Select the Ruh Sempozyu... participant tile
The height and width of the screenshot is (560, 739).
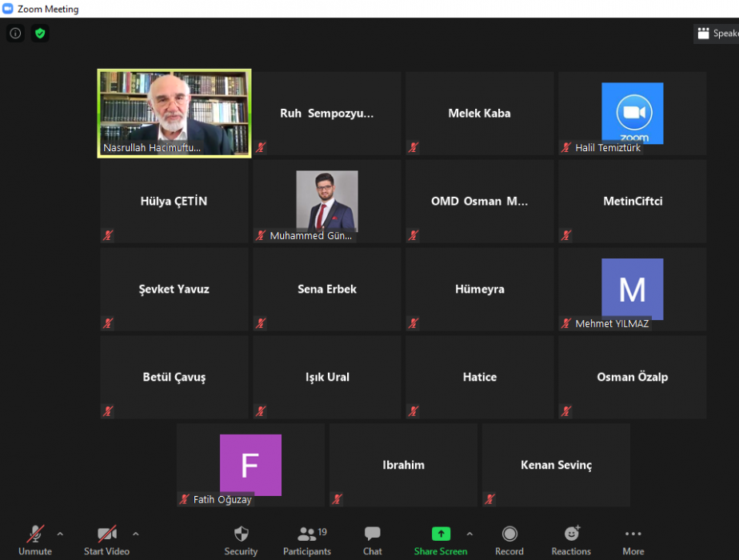[x=327, y=114]
